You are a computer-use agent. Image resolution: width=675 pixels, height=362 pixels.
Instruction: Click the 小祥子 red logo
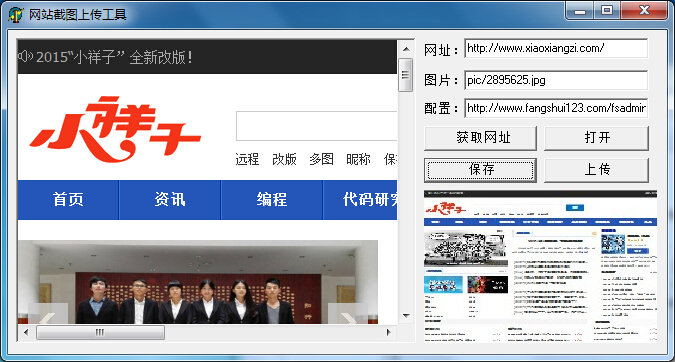115,129
